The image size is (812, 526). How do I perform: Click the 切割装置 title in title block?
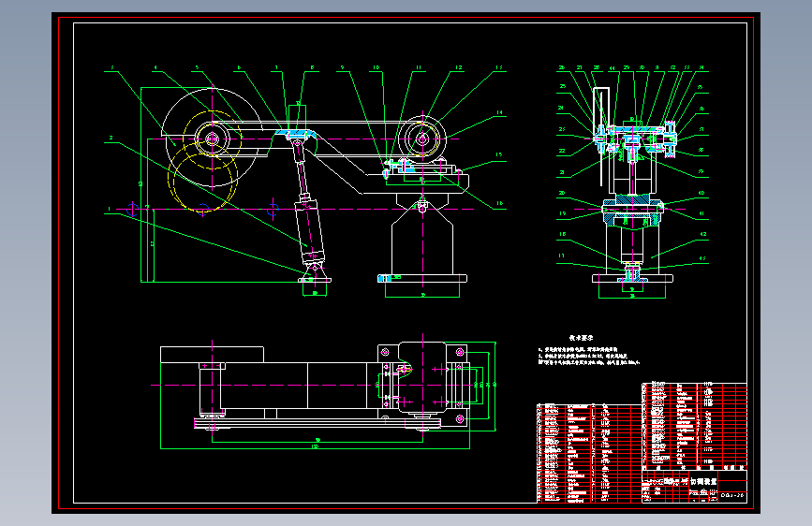(703, 481)
